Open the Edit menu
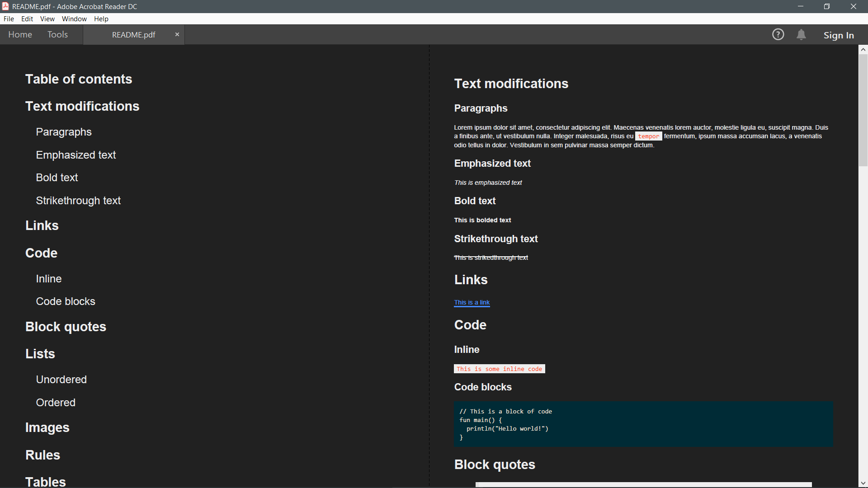 (27, 19)
